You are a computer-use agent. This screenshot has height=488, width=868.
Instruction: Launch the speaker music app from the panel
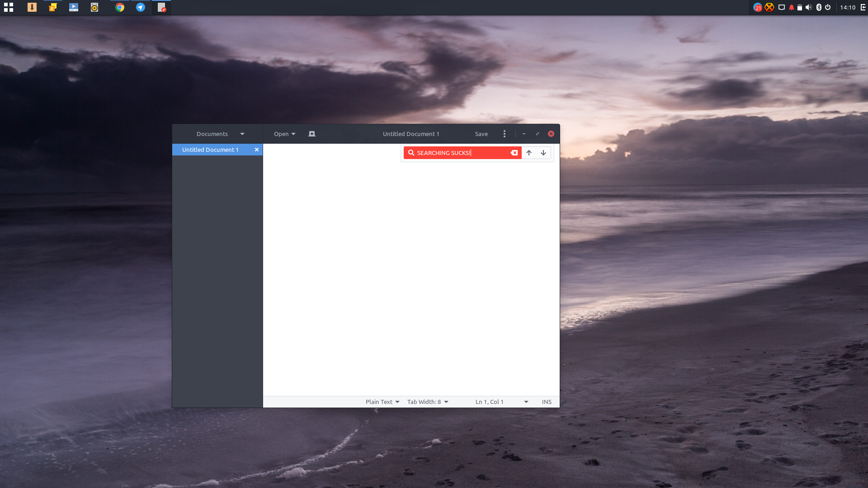(94, 7)
